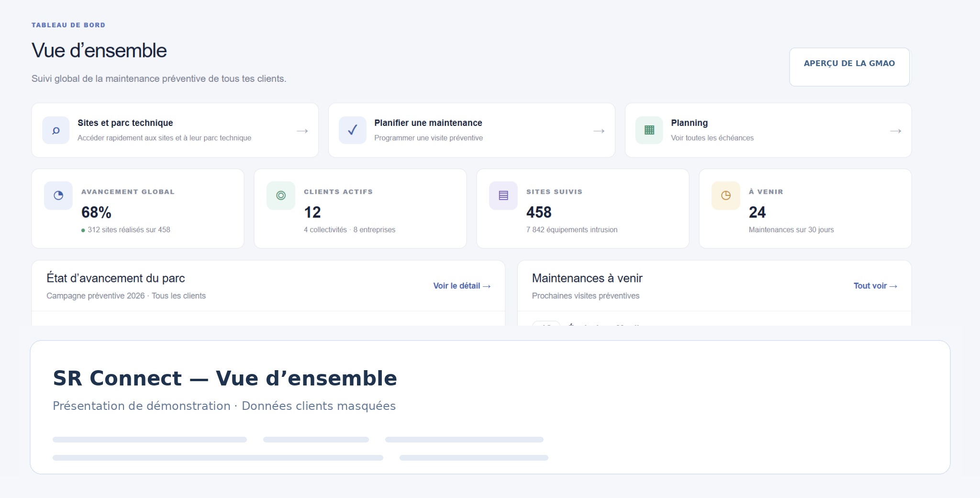Click 'Campagne préventive 2026 · Tous les clients' text
Viewport: 980px width, 498px height.
point(126,296)
